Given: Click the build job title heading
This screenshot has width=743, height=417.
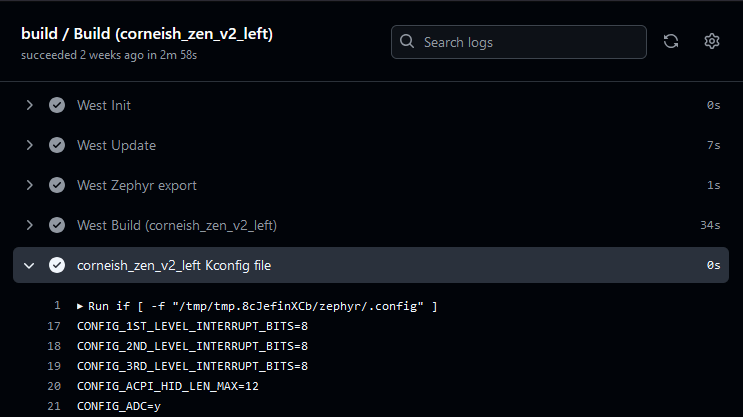Looking at the screenshot, I should point(147,33).
